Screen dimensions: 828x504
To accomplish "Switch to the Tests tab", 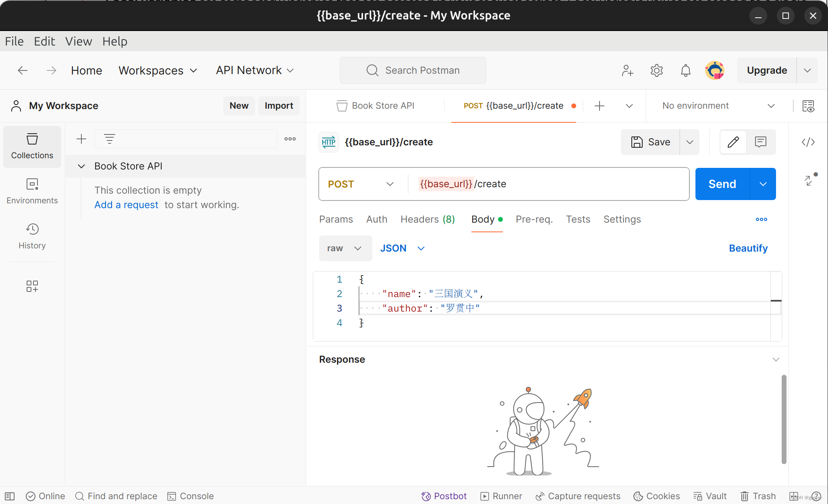I will pyautogui.click(x=578, y=219).
